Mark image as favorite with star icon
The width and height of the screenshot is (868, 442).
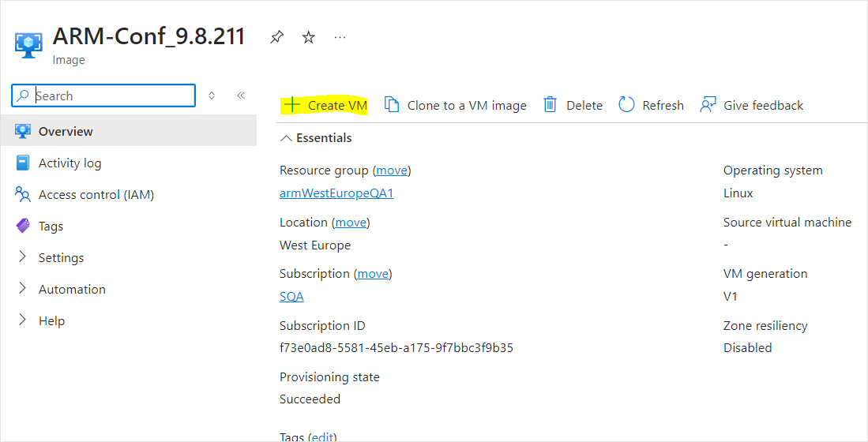(309, 37)
